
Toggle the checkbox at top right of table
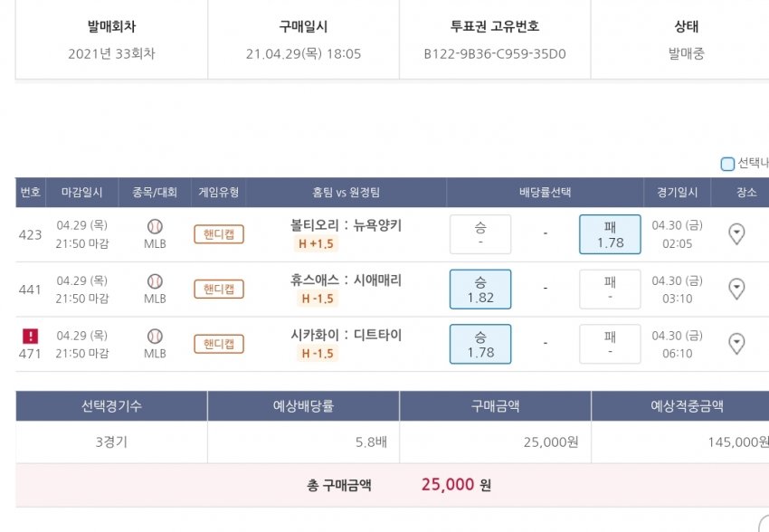click(727, 164)
